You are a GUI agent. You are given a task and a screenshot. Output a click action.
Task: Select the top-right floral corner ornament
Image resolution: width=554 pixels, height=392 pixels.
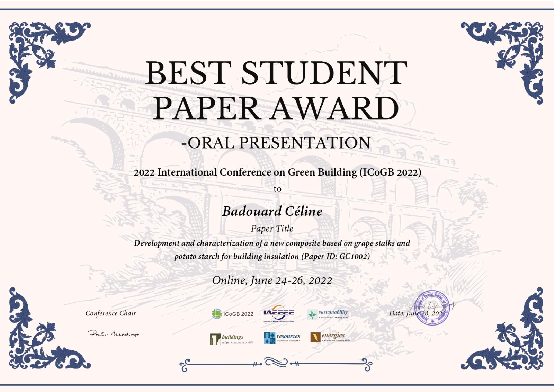tap(509, 55)
